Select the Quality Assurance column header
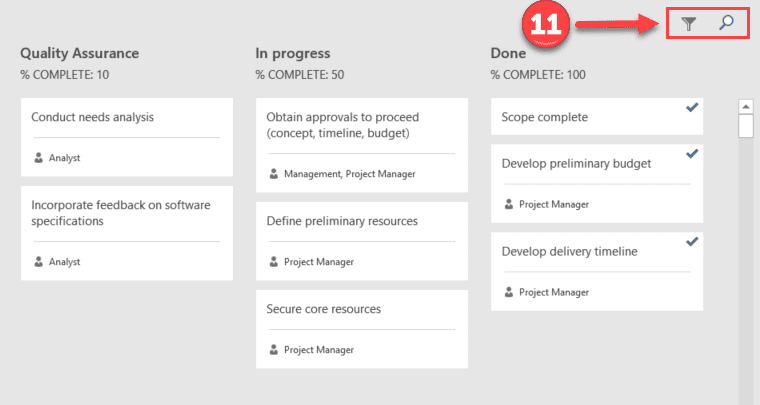The width and height of the screenshot is (760, 405). point(79,53)
